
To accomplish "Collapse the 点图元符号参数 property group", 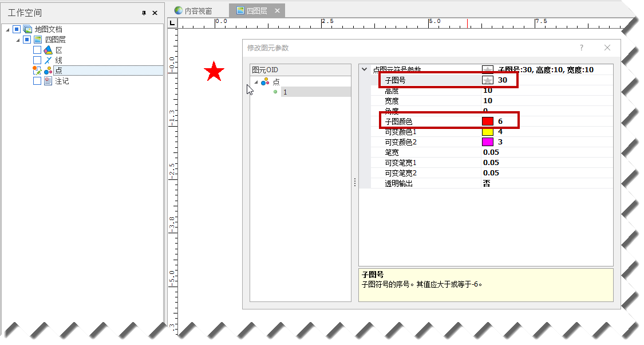I will pyautogui.click(x=365, y=69).
